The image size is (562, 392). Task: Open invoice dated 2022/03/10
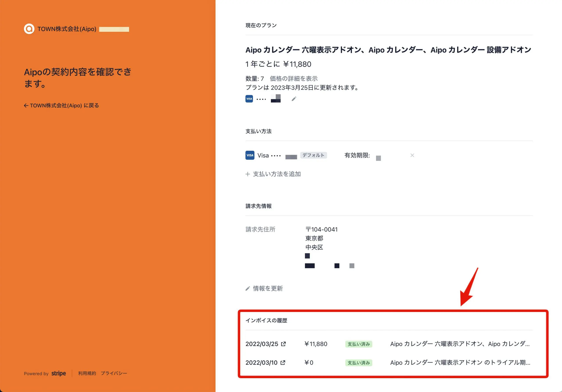(261, 362)
